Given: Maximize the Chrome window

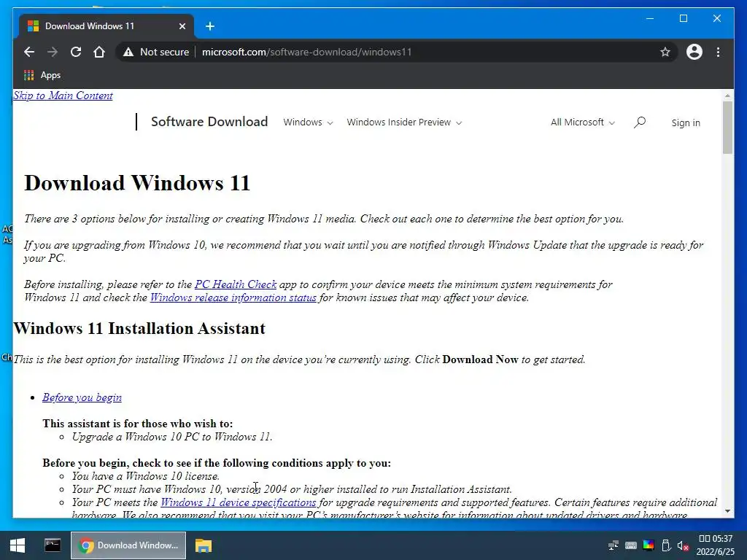Looking at the screenshot, I should [683, 18].
